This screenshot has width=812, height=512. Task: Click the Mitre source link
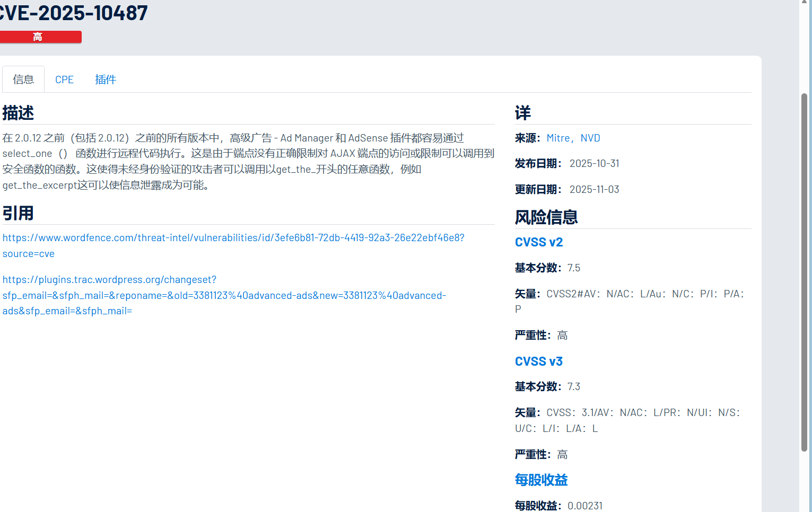[558, 138]
